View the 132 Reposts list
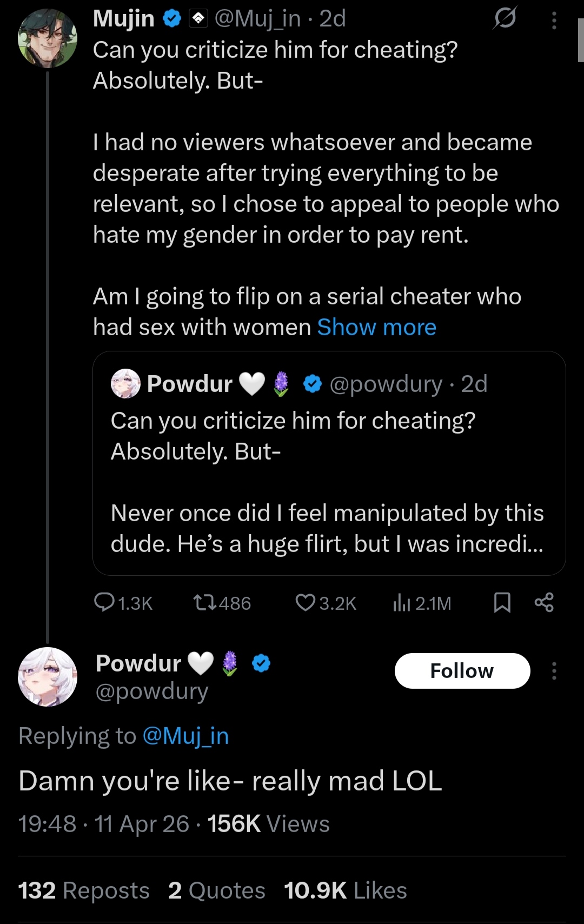 [x=84, y=890]
